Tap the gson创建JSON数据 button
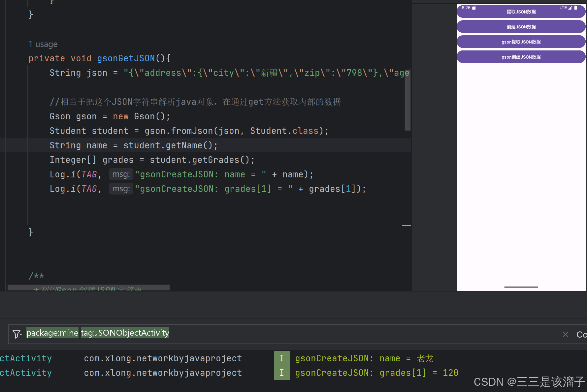This screenshot has height=392, width=587. (521, 57)
